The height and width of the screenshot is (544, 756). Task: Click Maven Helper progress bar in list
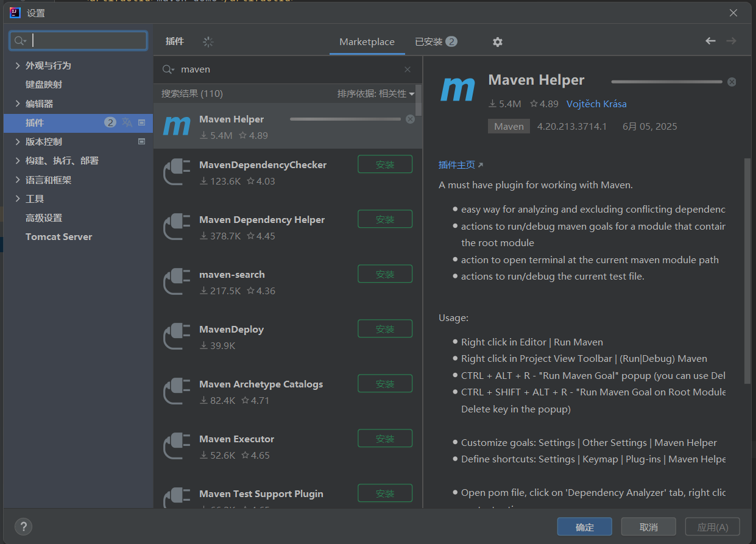[x=345, y=119]
